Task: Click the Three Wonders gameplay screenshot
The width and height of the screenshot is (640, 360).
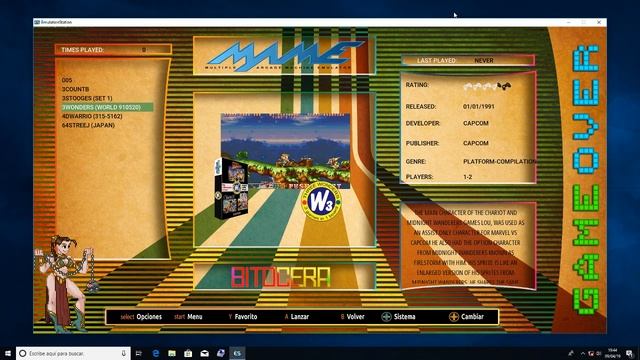Action: (x=285, y=151)
